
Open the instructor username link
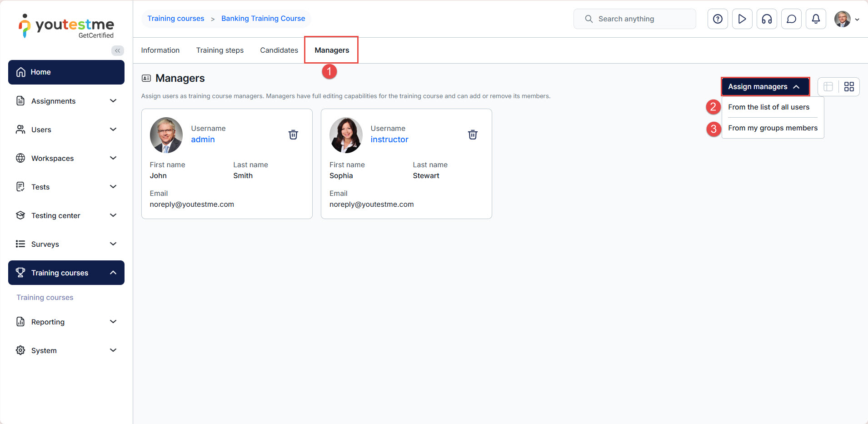pos(389,140)
